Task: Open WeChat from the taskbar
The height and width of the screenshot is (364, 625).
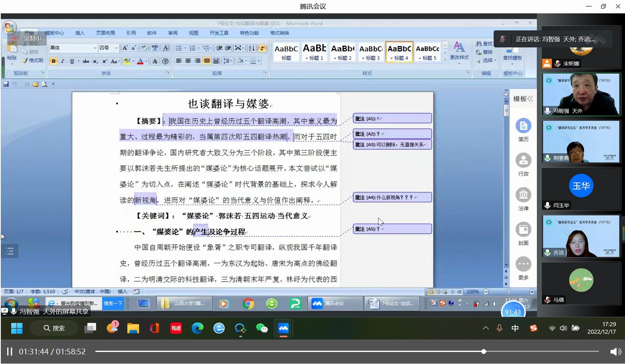Action: tap(262, 329)
